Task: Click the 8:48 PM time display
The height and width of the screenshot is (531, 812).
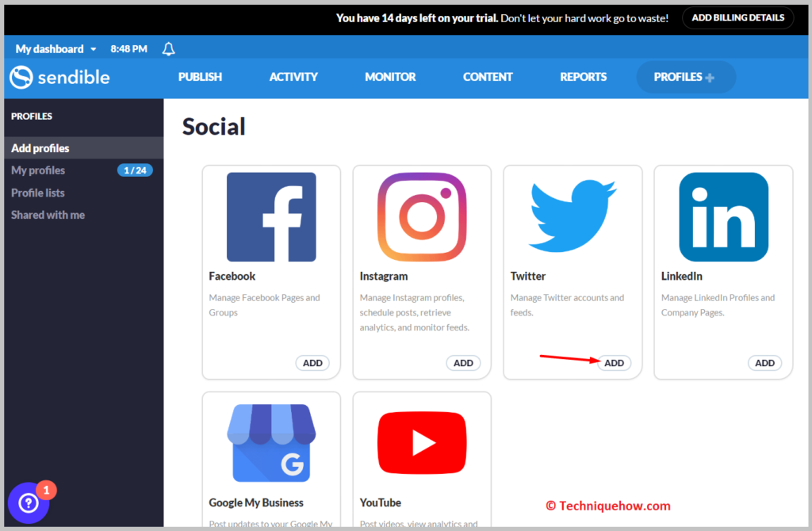Action: pos(128,48)
